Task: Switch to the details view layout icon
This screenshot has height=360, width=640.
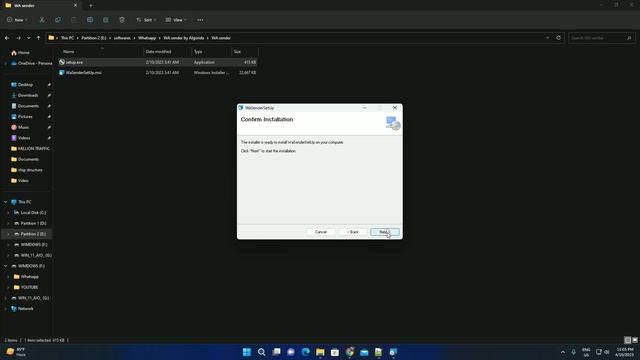Action: pos(628,340)
